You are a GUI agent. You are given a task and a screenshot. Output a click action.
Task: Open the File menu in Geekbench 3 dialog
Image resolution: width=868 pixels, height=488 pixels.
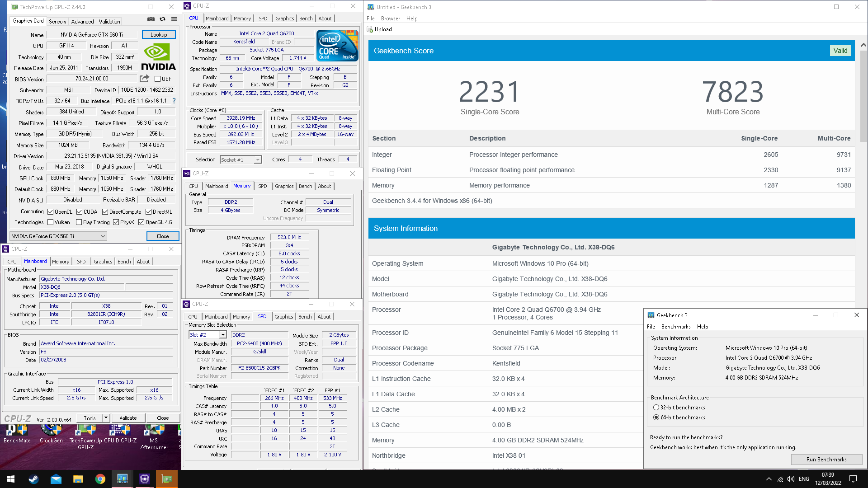click(x=651, y=327)
